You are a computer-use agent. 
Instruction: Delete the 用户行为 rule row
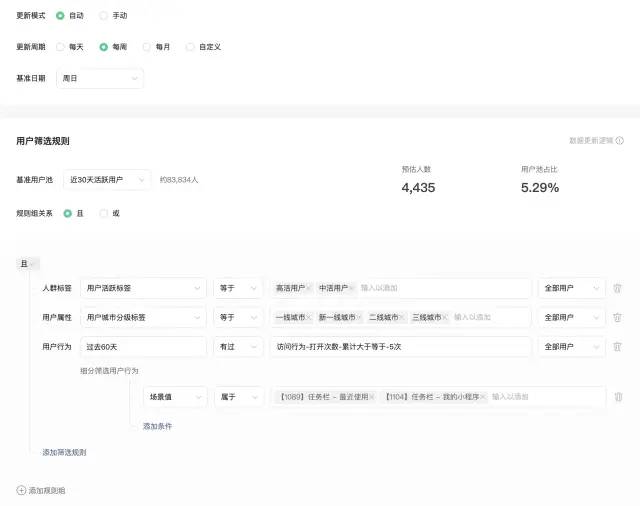(617, 347)
